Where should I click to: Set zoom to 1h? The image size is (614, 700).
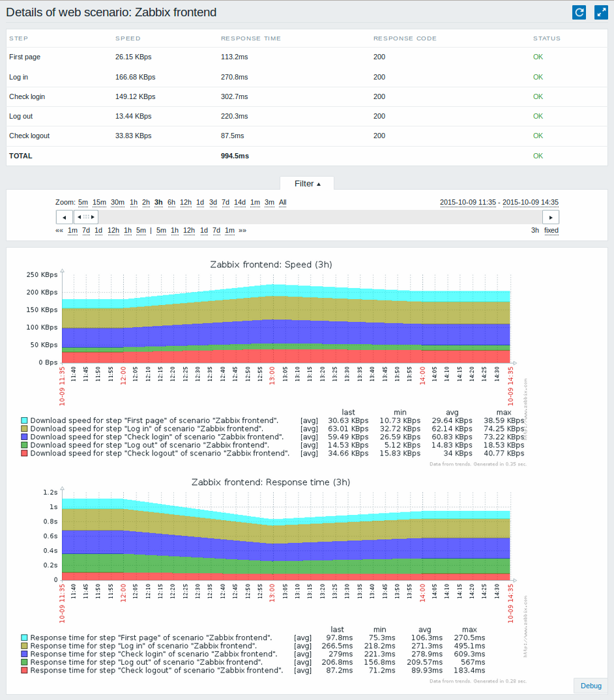point(134,202)
